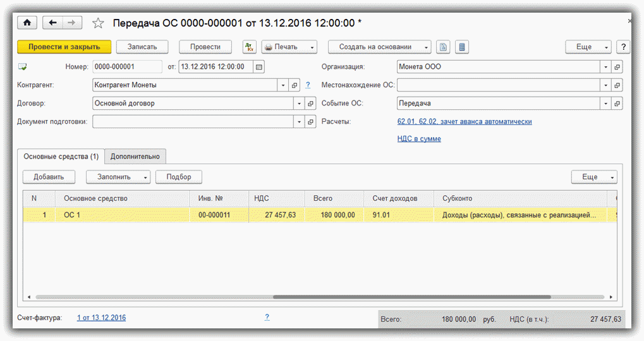Open help with the question mark button
644x341 pixels.
pos(623,47)
